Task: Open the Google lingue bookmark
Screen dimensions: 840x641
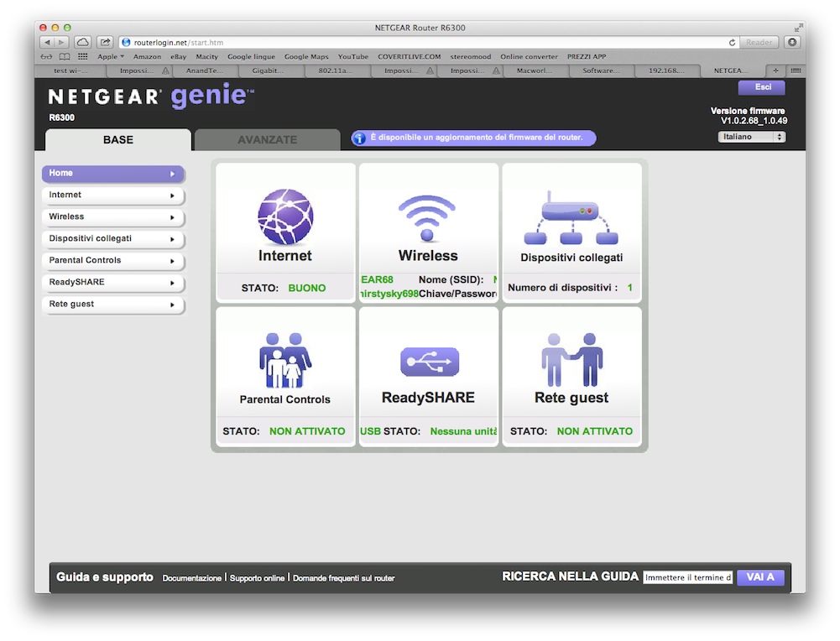Action: pyautogui.click(x=251, y=57)
